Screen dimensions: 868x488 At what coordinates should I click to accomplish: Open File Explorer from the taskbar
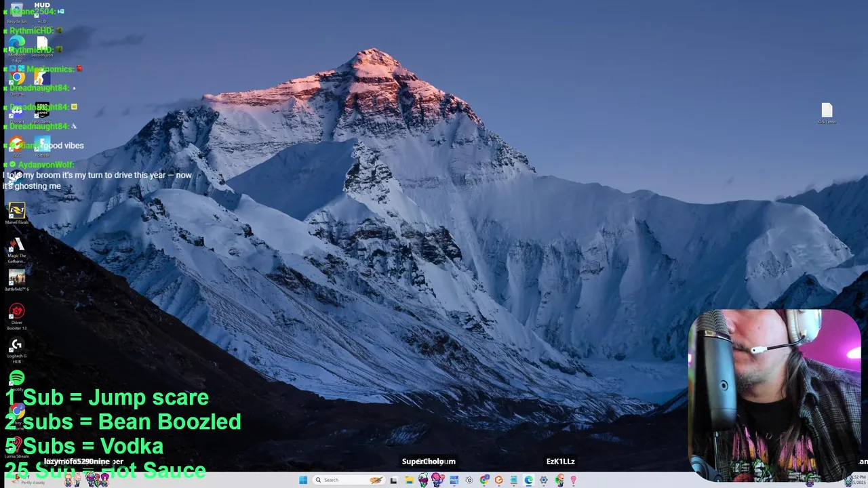(409, 480)
